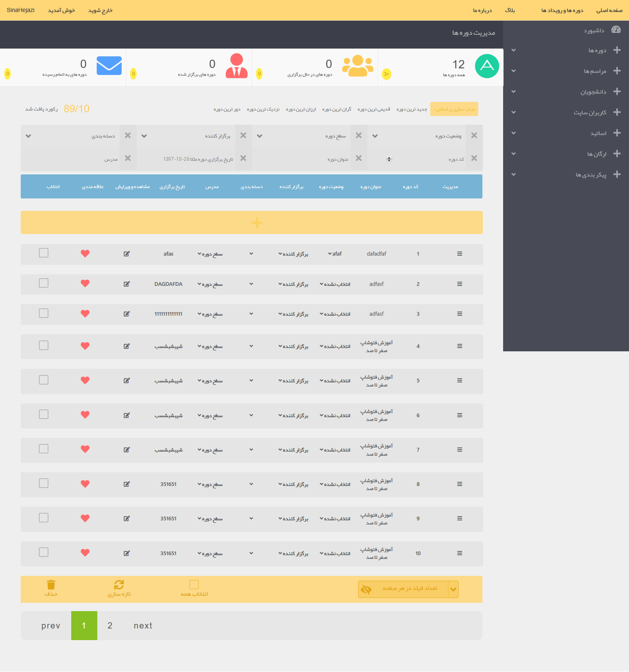Check the selection box for row 2
The image size is (629, 672).
pyautogui.click(x=43, y=283)
